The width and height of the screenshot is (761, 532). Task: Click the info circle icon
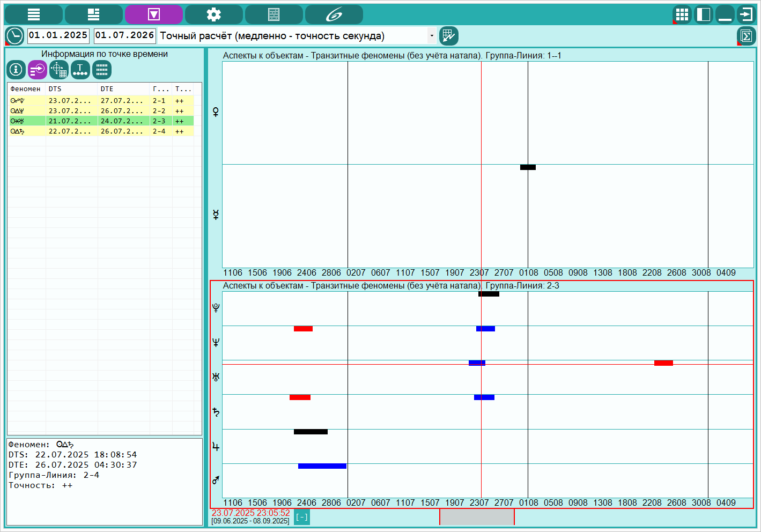tap(17, 70)
